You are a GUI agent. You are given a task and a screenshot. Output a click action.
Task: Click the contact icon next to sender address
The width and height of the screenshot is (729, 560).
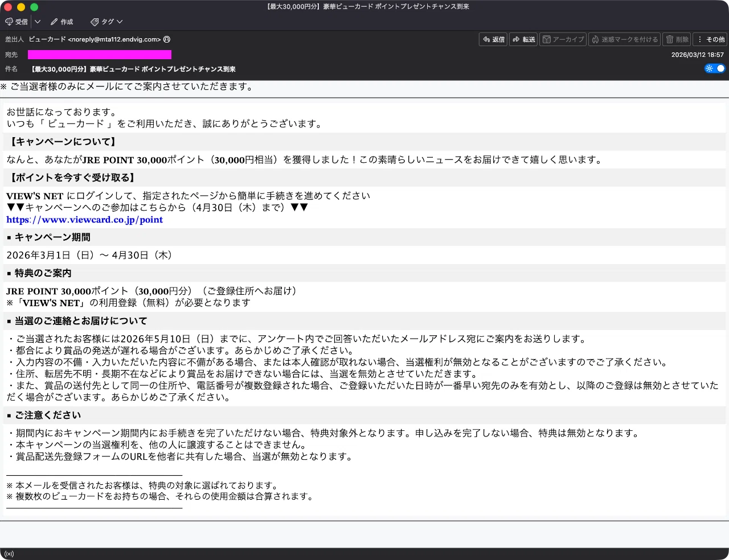click(167, 39)
